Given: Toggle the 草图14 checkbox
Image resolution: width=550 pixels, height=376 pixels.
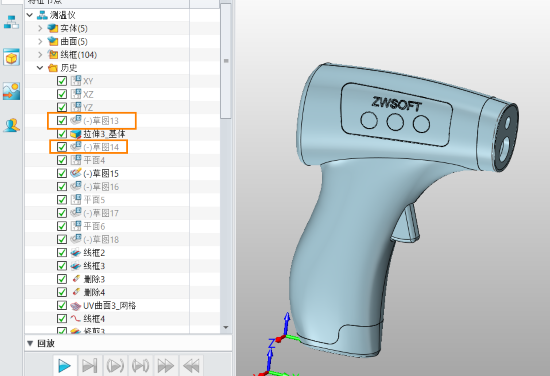Looking at the screenshot, I should pos(62,147).
